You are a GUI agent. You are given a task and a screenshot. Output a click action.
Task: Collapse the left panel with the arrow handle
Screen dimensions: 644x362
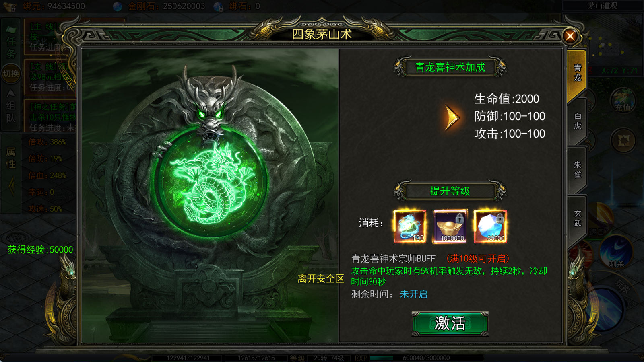(x=11, y=186)
